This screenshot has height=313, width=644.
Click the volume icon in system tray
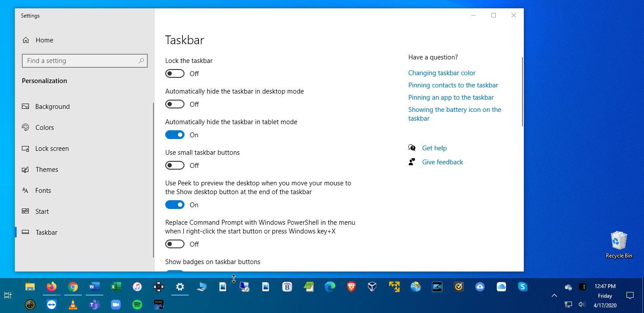(582, 304)
